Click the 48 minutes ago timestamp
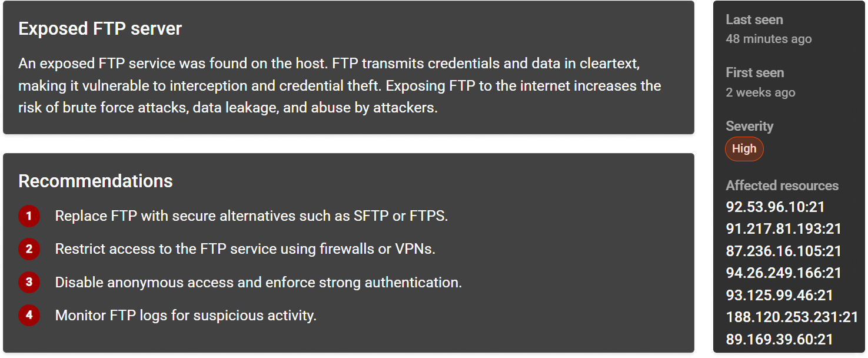Screen dimensions: 868x358 click(769, 39)
